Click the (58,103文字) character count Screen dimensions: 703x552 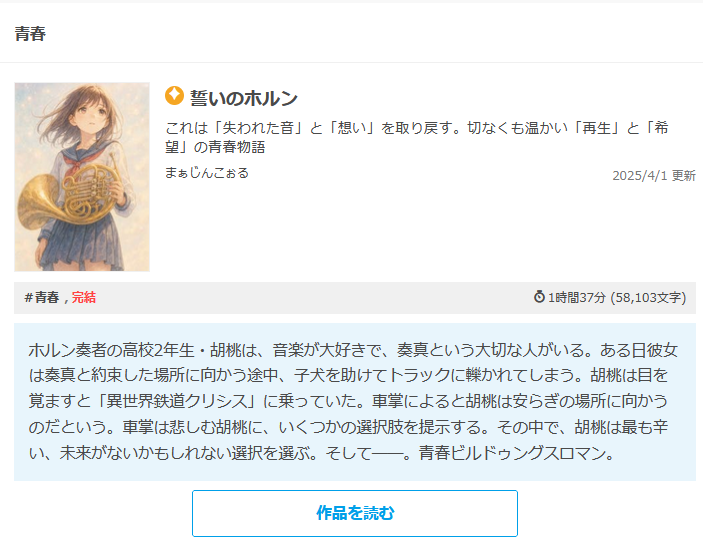[648, 297]
